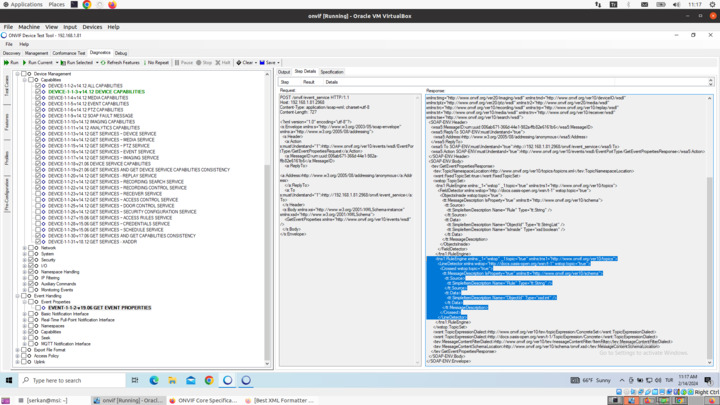720x405 pixels.
Task: Click the Clear toolbar button
Action: (245, 62)
